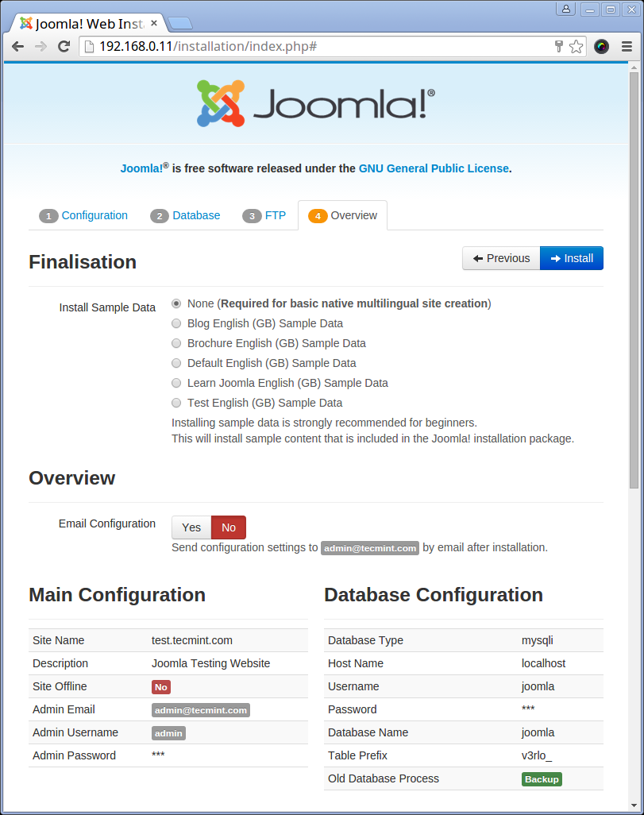
Task: Set Email Configuration to No
Action: pos(229,527)
